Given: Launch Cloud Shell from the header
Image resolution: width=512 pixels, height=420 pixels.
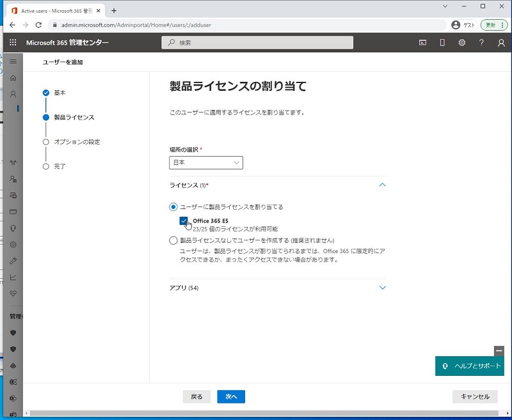Looking at the screenshot, I should pyautogui.click(x=422, y=42).
